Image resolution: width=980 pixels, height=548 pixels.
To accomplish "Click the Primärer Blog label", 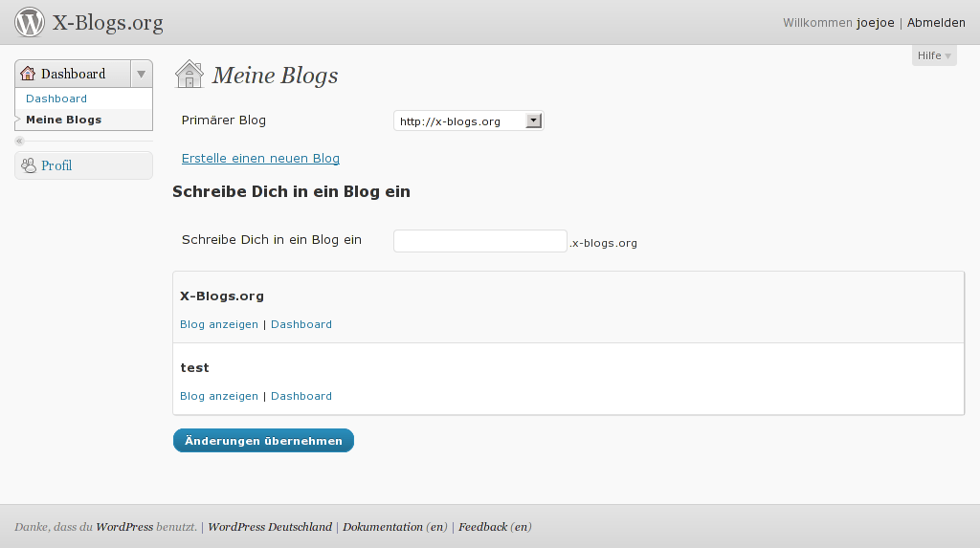I will tap(224, 120).
